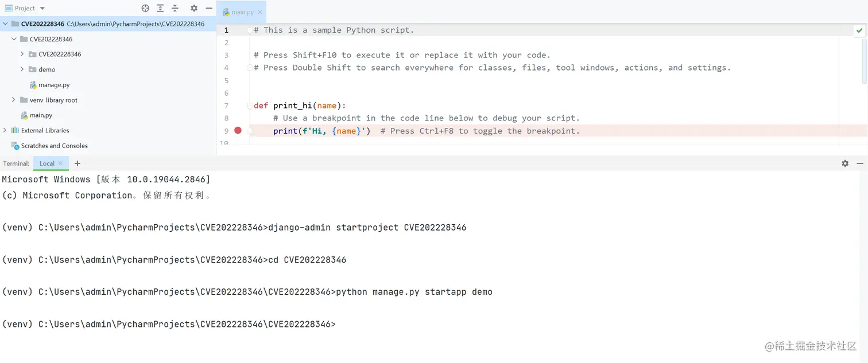
Task: Open terminal settings gear icon
Action: click(x=845, y=163)
